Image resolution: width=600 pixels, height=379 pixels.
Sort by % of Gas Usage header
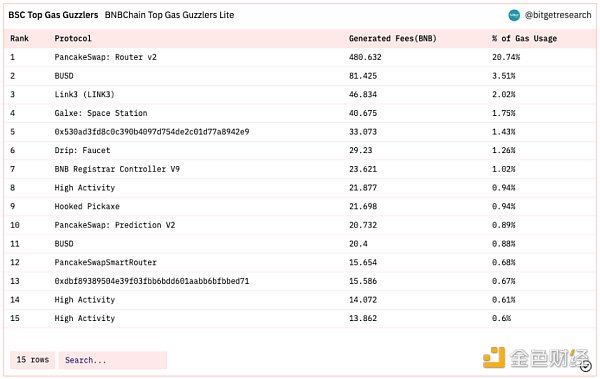(524, 38)
